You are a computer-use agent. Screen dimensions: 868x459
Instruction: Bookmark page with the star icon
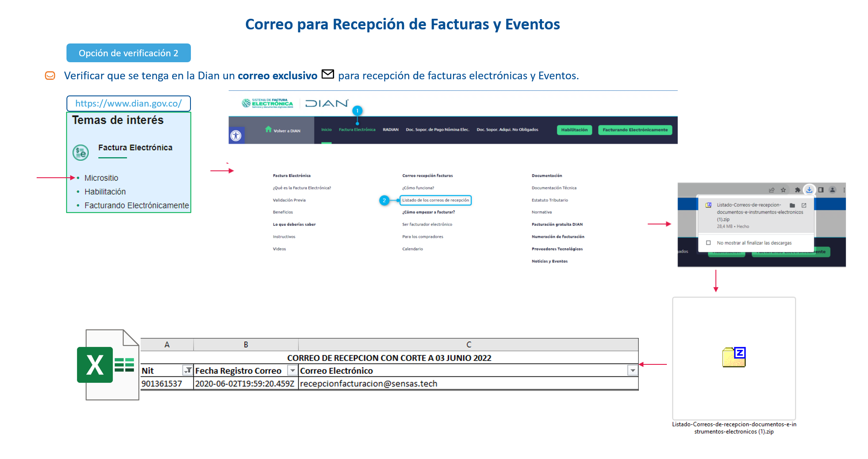click(783, 190)
